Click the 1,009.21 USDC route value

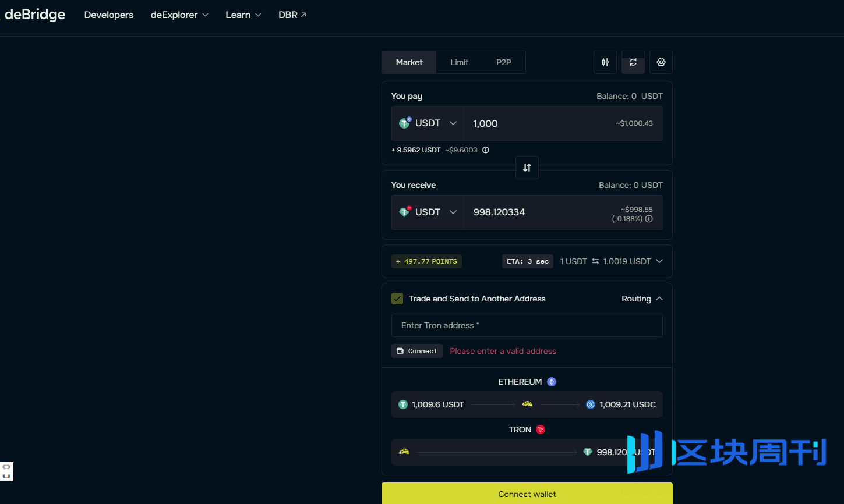point(628,404)
